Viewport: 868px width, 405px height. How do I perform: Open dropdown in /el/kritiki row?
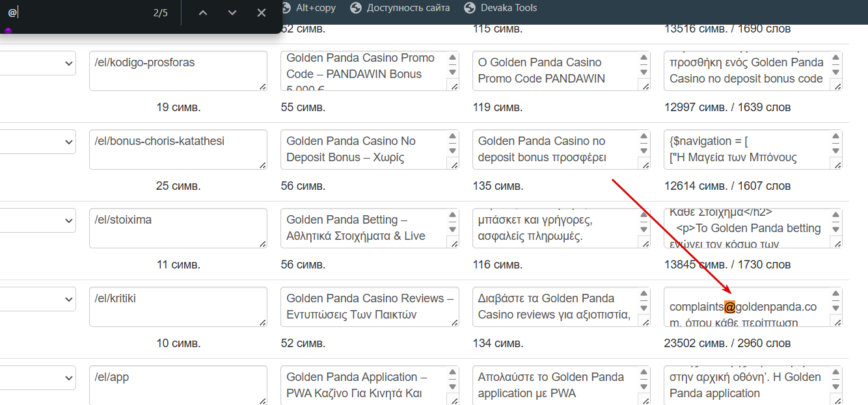click(38, 299)
